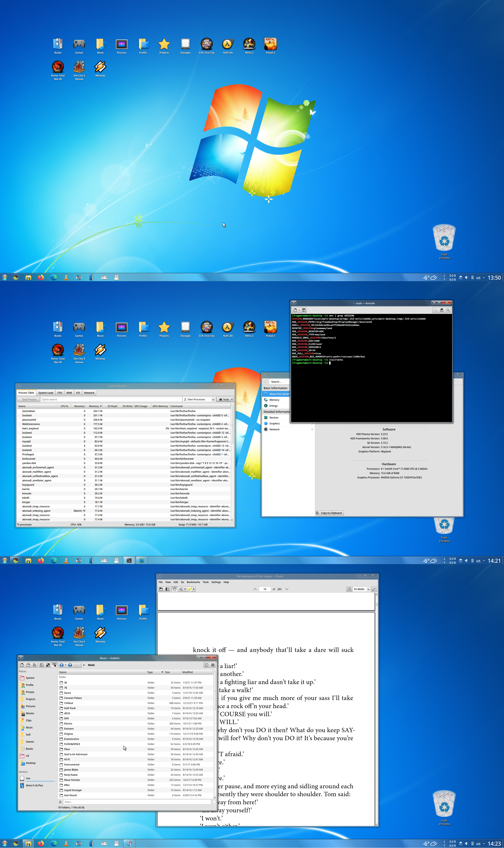Click the icon right of Fit Width

click(374, 589)
